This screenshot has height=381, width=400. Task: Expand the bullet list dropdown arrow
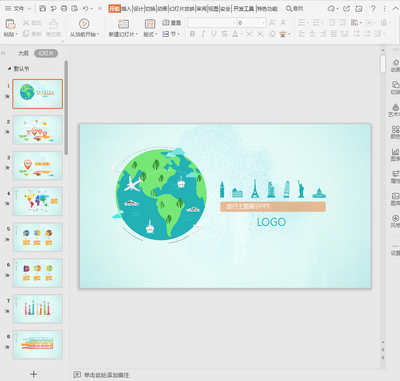pos(308,23)
